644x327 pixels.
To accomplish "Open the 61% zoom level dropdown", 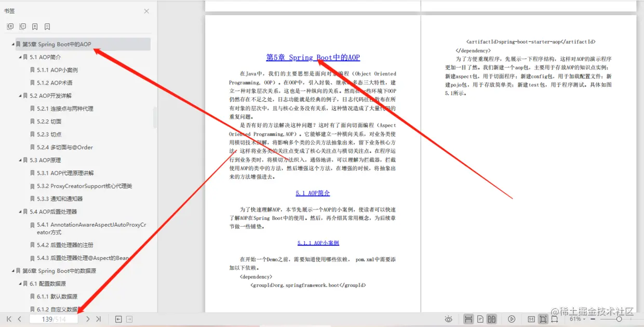I will [x=578, y=319].
